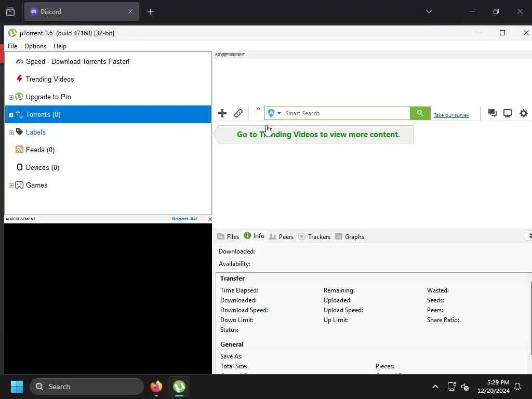Click the green search magnifier button
The height and width of the screenshot is (399, 532).
point(420,113)
